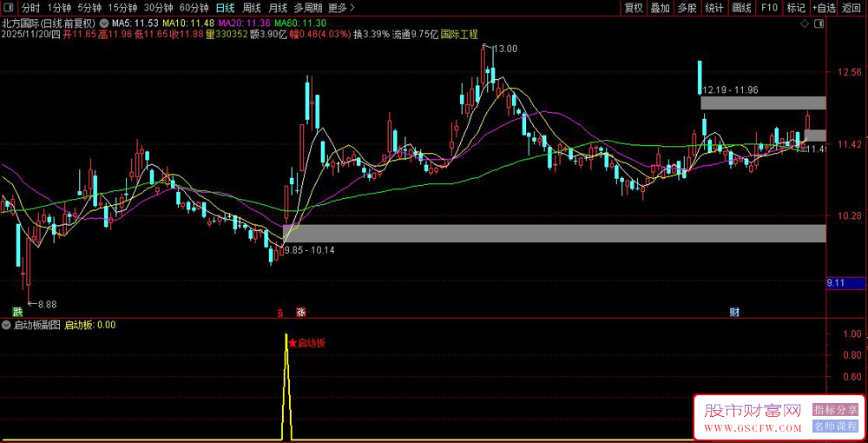Select the 月线 monthly tab
Viewport: 868px width, 443px height.
[x=278, y=8]
